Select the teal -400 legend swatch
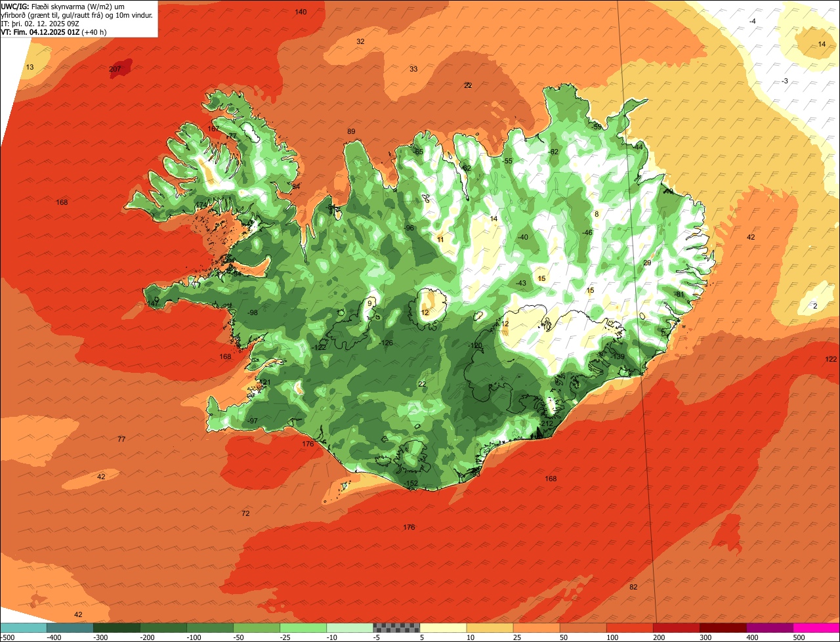Screen dimensions: 840x642 coord(70,628)
